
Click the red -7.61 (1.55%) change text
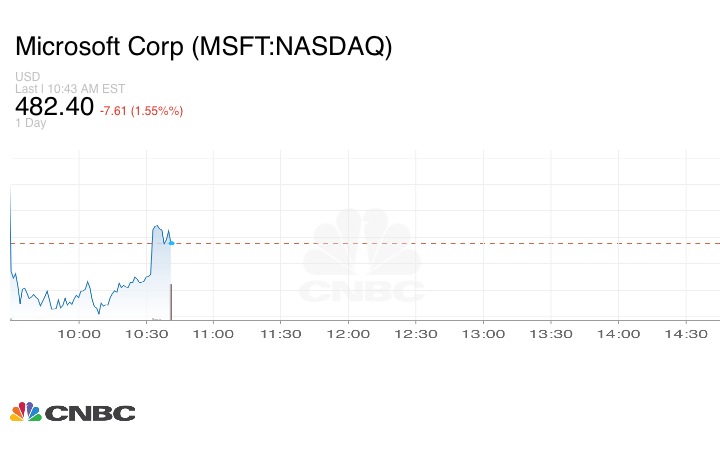coord(141,110)
